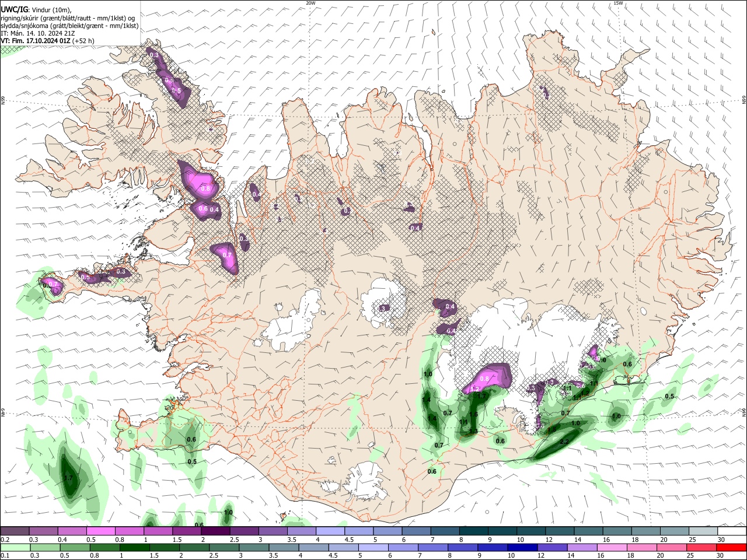Select the 'IT: Mán. 14. 10. 2024 21Z' line
The width and height of the screenshot is (747, 560).
38,33
